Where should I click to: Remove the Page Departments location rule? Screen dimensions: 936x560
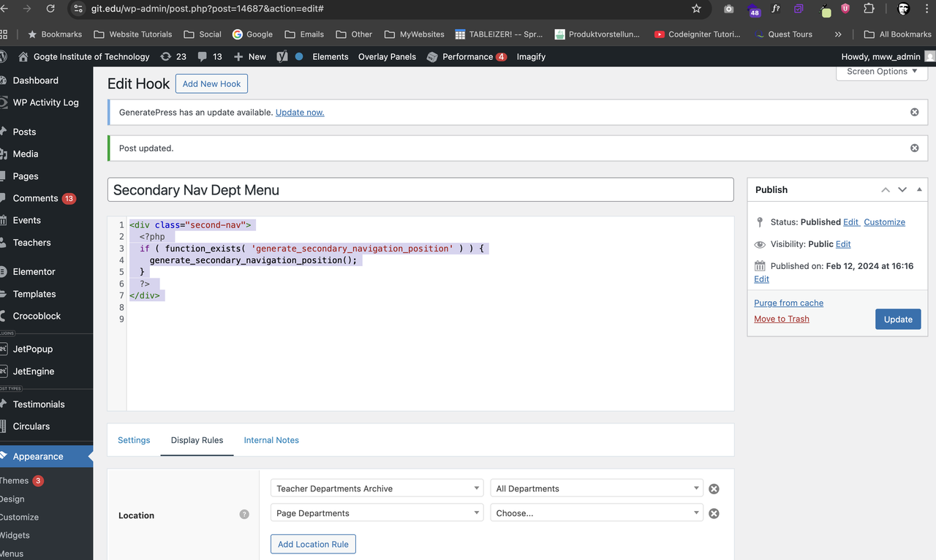click(x=714, y=513)
